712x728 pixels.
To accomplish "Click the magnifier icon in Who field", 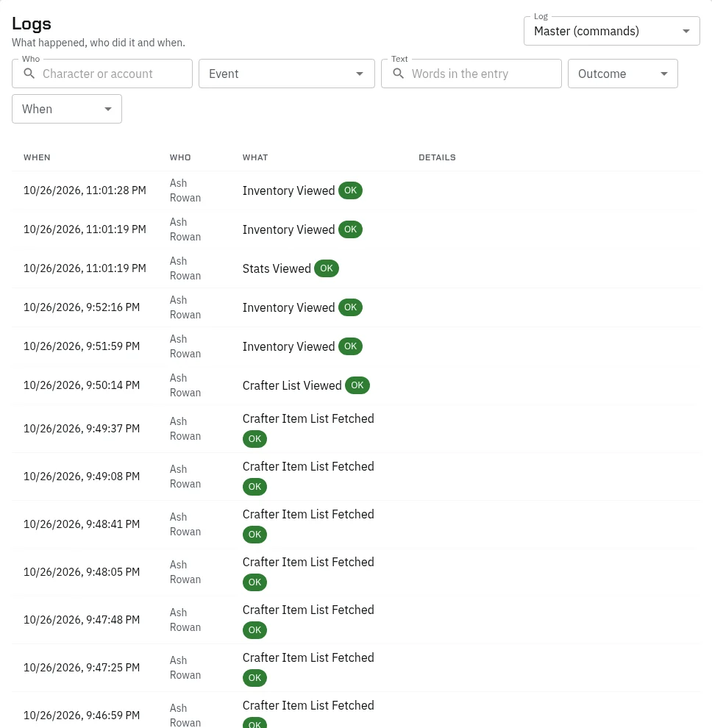I will tap(29, 74).
